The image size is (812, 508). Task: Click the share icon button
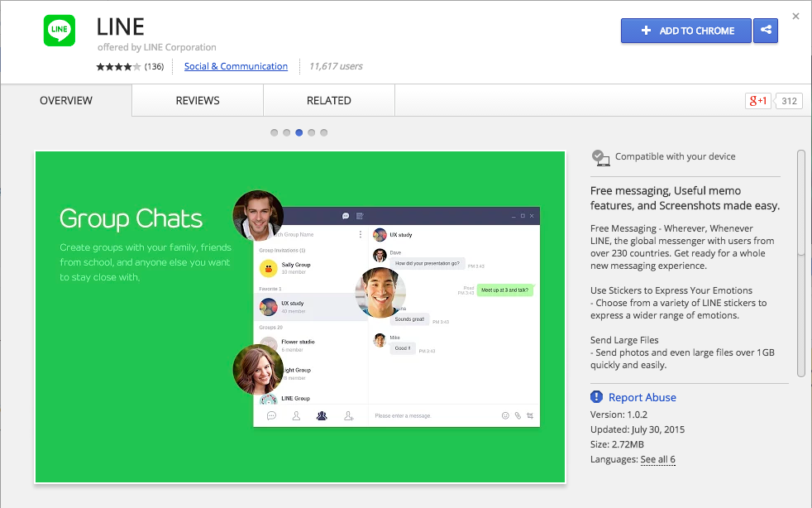click(766, 30)
